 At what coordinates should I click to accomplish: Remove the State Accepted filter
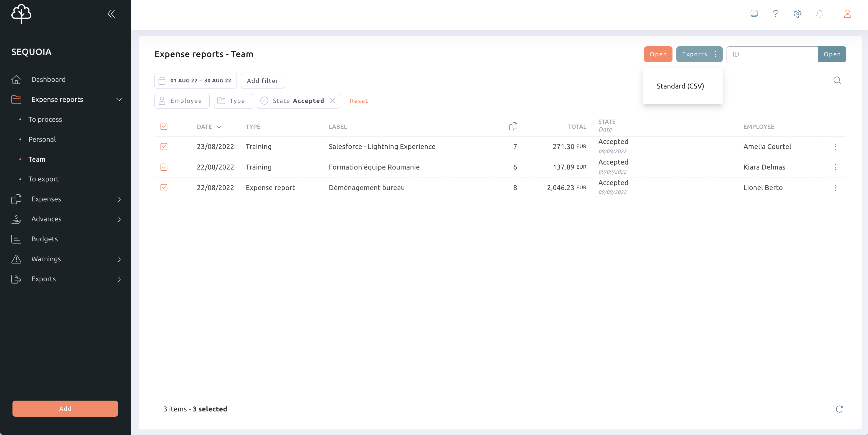pos(333,100)
